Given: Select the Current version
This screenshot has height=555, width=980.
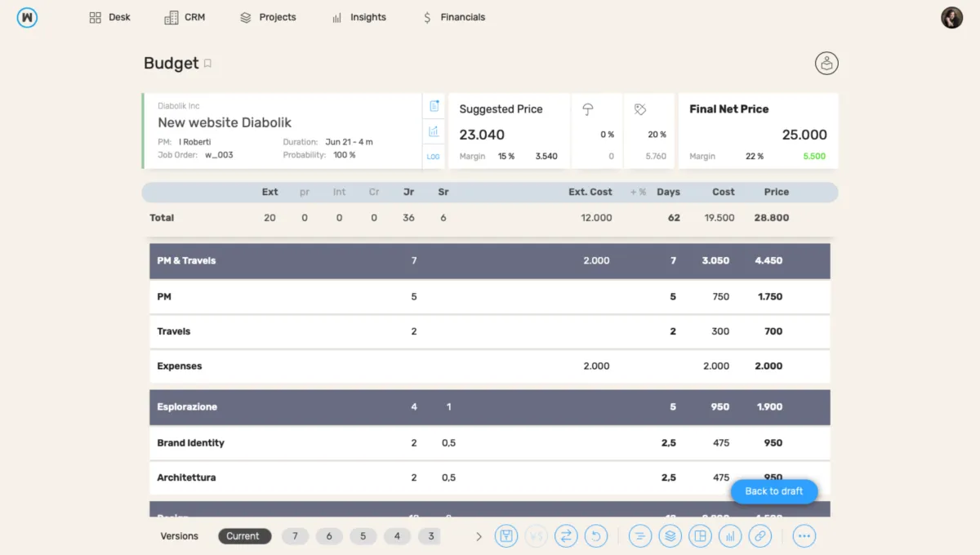Looking at the screenshot, I should click(x=243, y=536).
